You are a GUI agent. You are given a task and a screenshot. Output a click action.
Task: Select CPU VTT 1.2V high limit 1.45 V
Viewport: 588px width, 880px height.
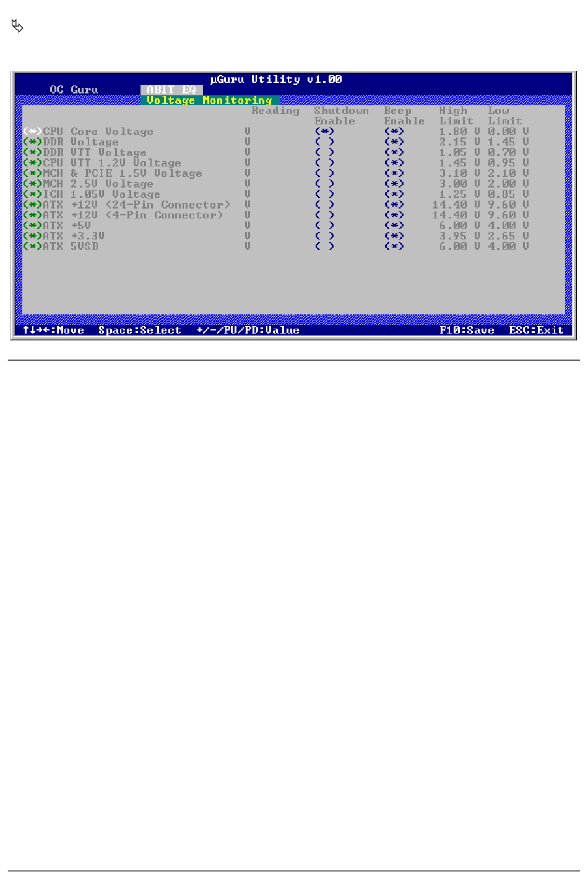460,163
